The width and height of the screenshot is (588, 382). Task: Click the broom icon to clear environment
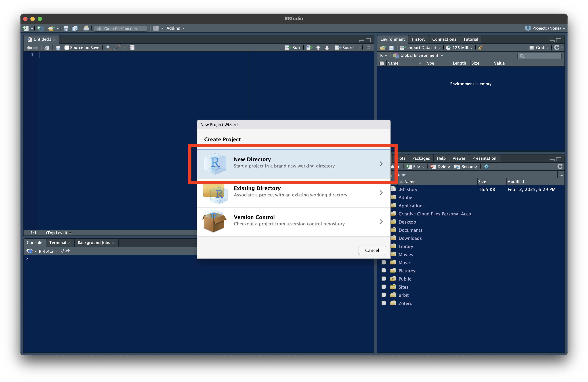click(481, 48)
